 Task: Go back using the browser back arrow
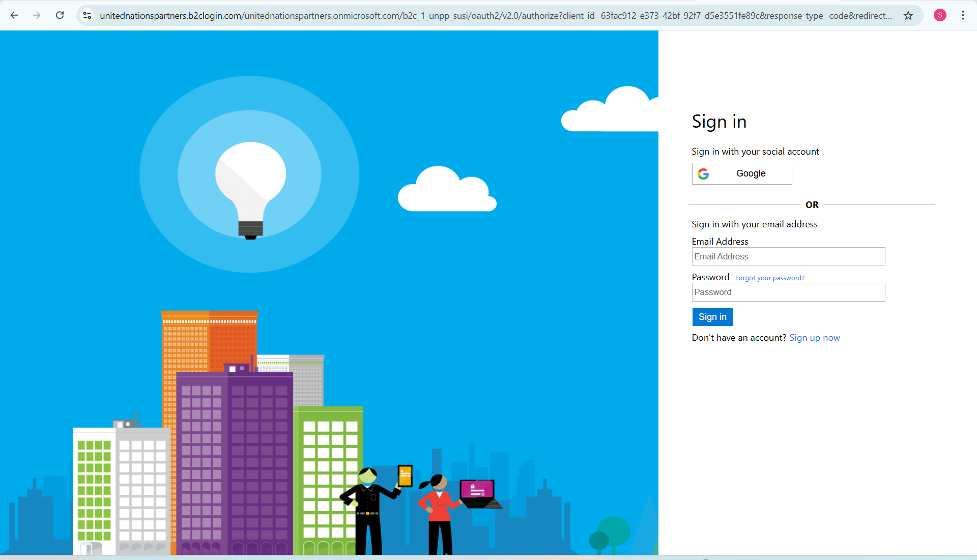coord(14,15)
